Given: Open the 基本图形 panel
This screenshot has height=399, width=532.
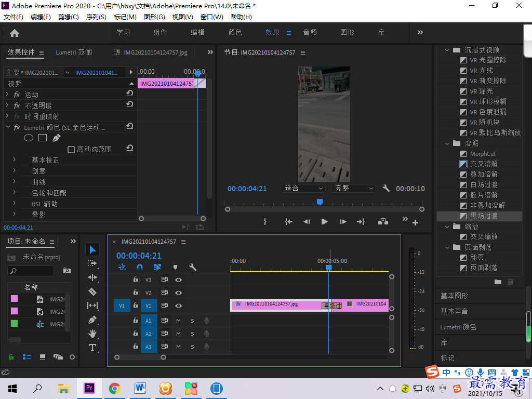Looking at the screenshot, I should coord(454,296).
